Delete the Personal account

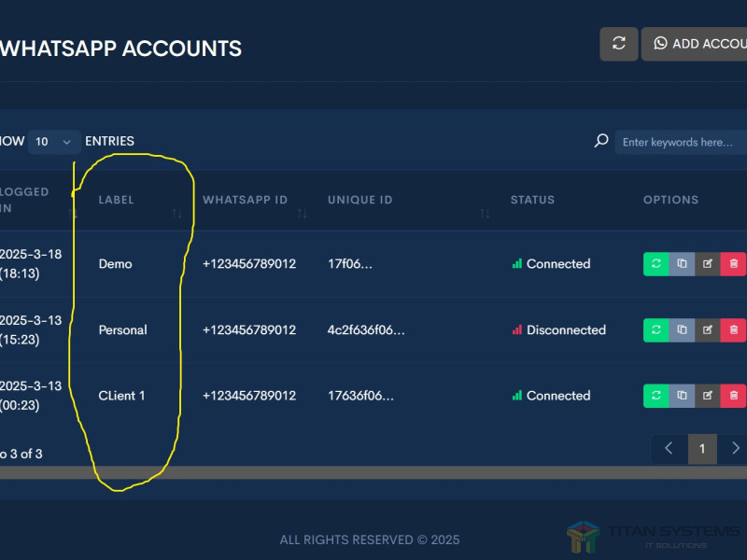click(x=734, y=330)
